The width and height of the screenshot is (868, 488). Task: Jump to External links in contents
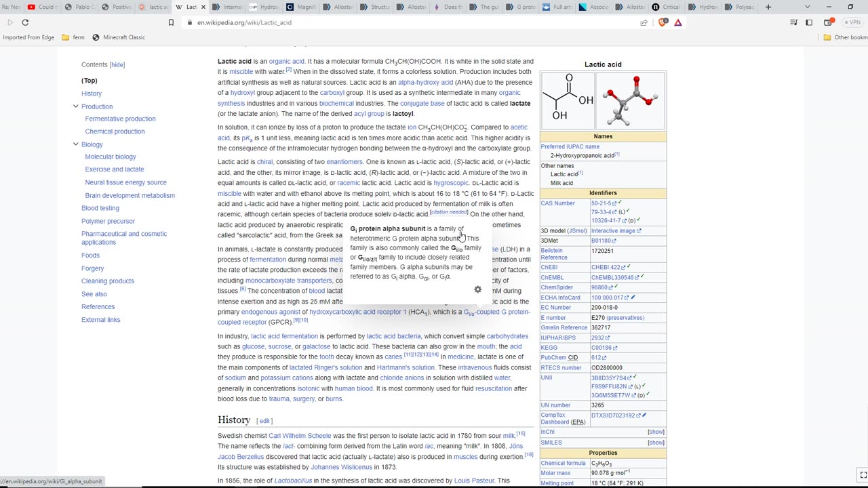tap(100, 320)
